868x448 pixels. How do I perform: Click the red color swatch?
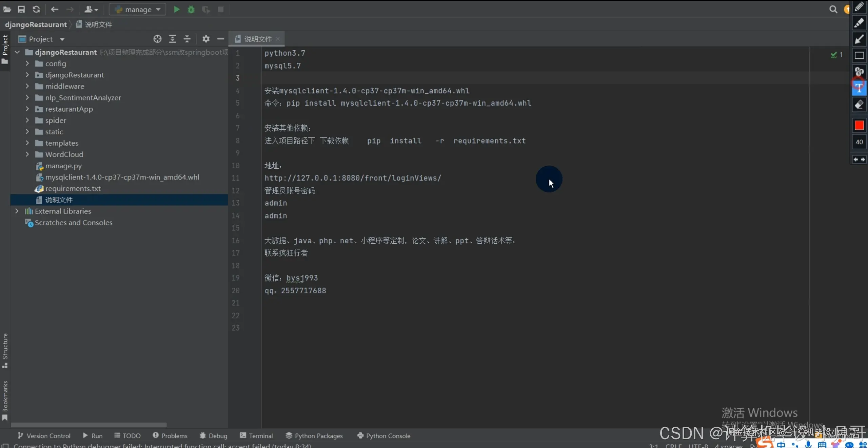tap(859, 126)
